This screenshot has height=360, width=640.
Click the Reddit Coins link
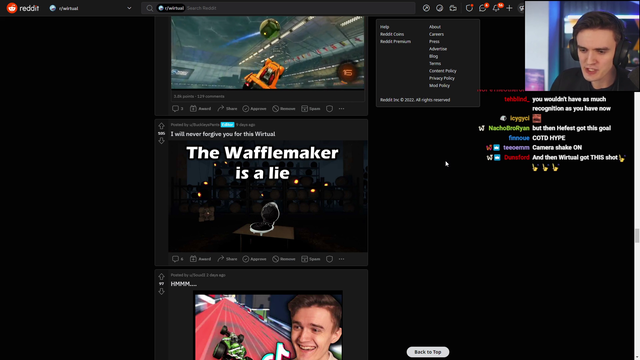[392, 34]
